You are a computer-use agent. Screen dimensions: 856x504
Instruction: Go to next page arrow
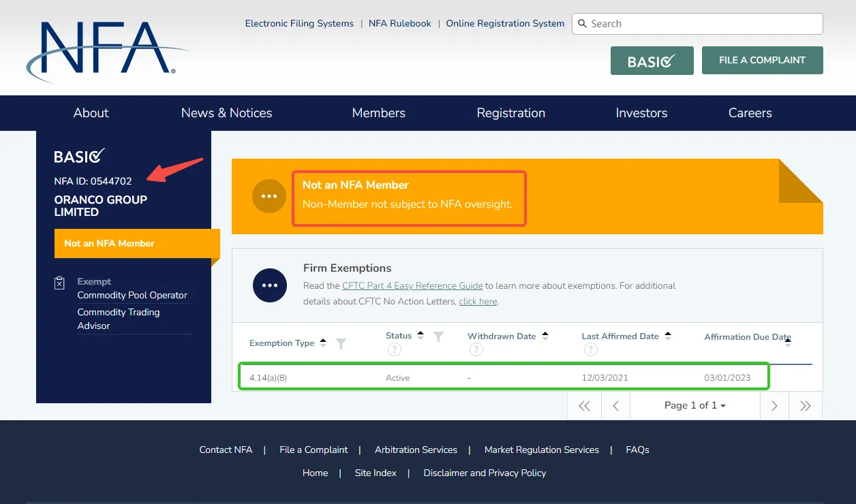(774, 406)
